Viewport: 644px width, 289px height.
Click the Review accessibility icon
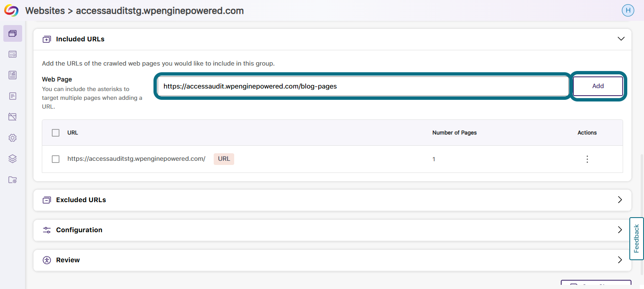(x=46, y=260)
